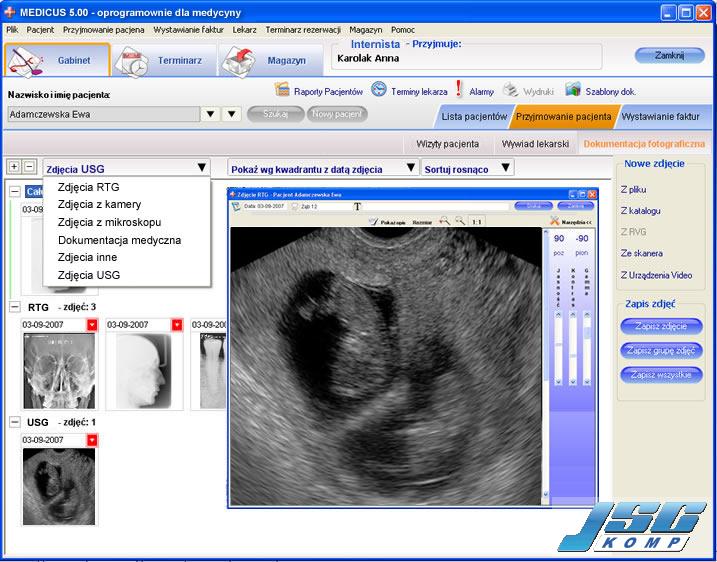Open the Magazyn warehouse icon
Screen dimensions: 717x562
(x=238, y=61)
